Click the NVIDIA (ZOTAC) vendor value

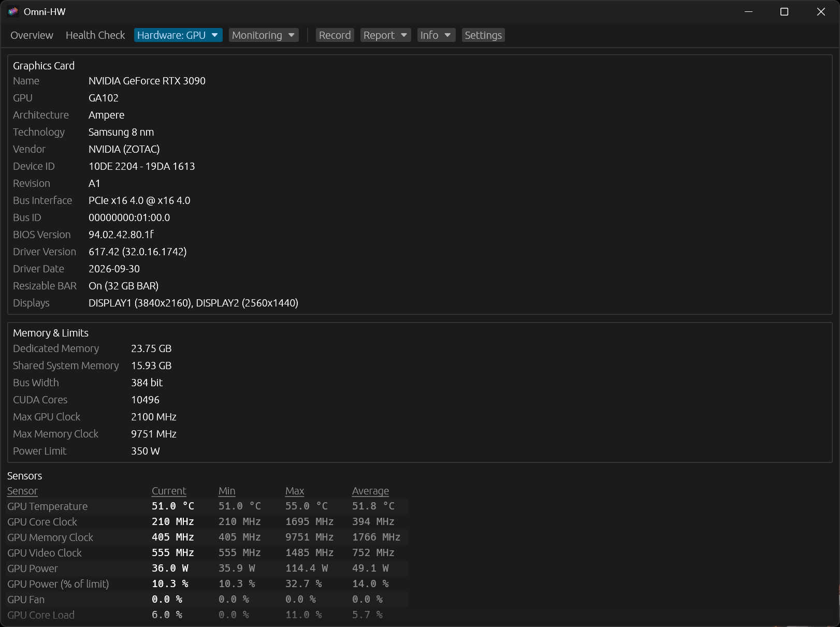pos(124,149)
